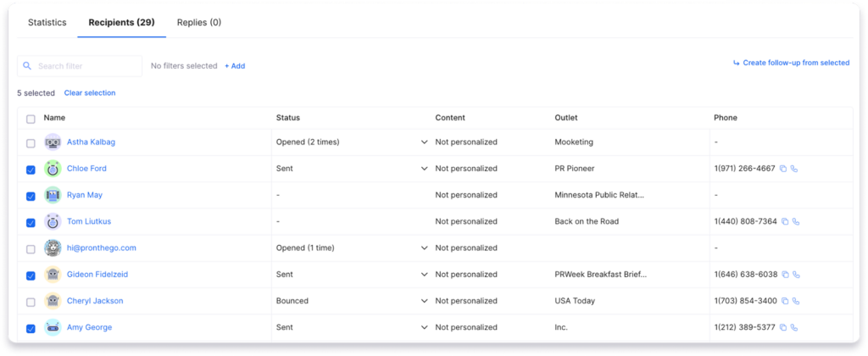Call Chloe Ford using phone icon
The image size is (868, 356).
795,169
